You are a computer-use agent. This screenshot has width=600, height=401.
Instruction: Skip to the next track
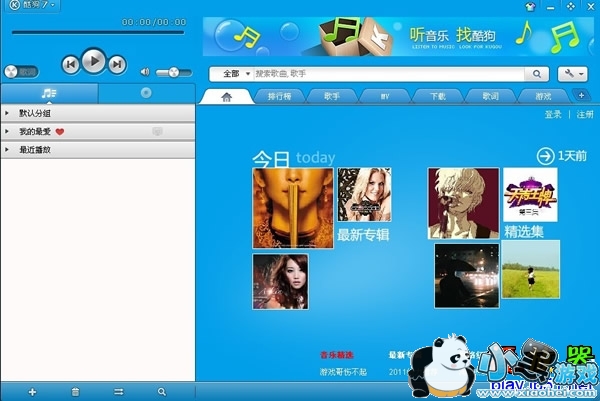(117, 64)
